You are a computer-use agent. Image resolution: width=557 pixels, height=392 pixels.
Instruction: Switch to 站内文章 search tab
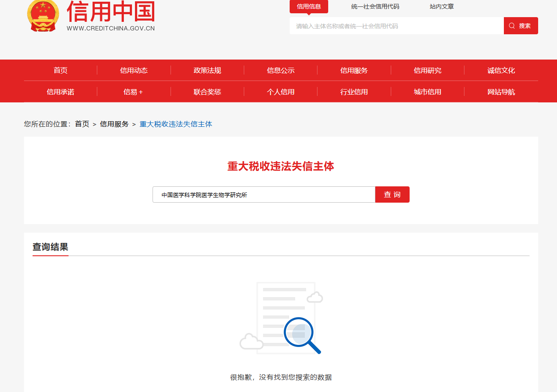(442, 6)
